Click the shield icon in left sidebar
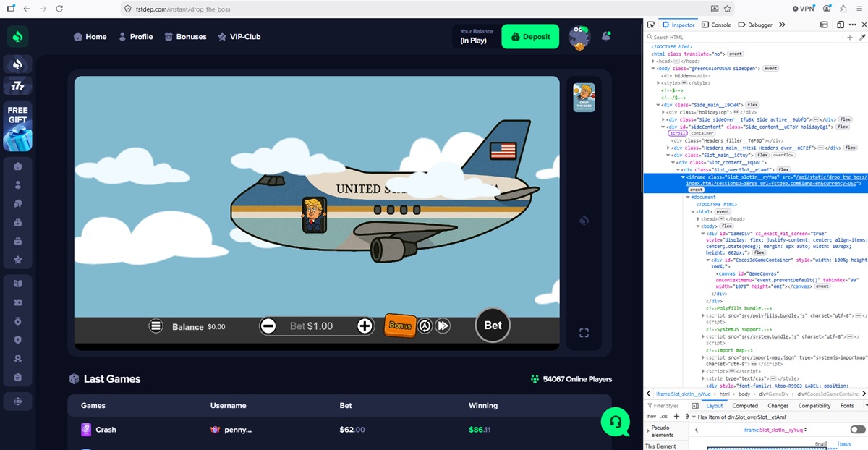The width and height of the screenshot is (868, 450). [17, 340]
